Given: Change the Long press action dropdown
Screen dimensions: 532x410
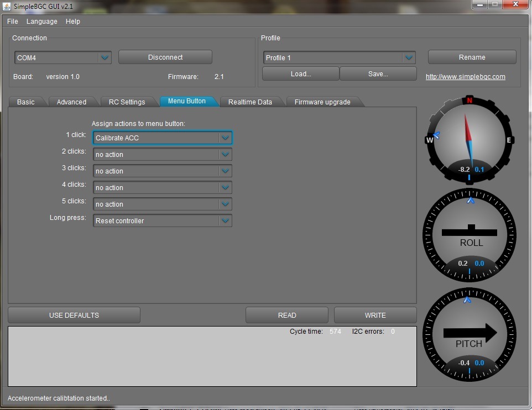Looking at the screenshot, I should [x=162, y=221].
